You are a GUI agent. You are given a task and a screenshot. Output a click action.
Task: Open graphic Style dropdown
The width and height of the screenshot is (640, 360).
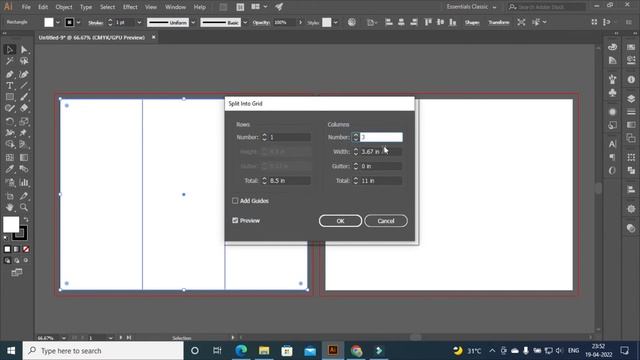click(336, 22)
